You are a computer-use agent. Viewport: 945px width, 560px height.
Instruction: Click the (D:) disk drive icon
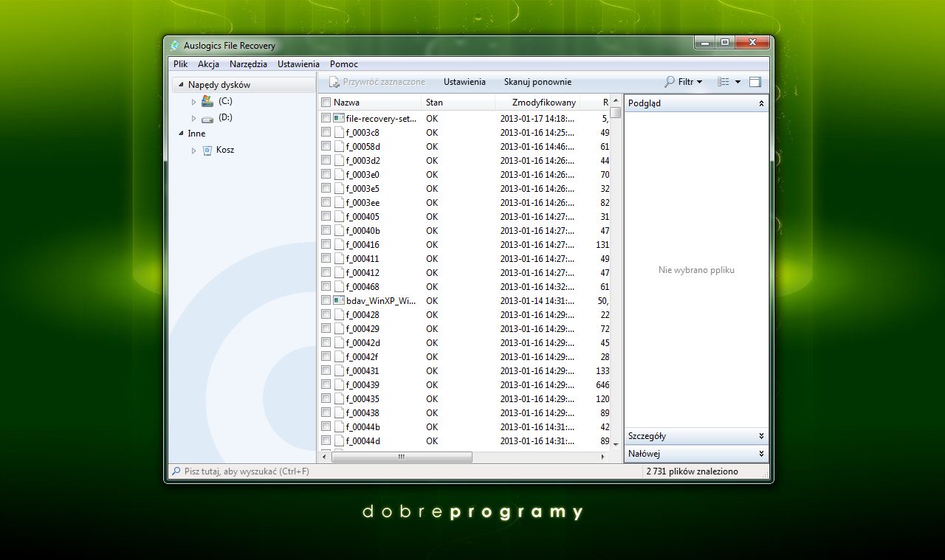tap(207, 118)
